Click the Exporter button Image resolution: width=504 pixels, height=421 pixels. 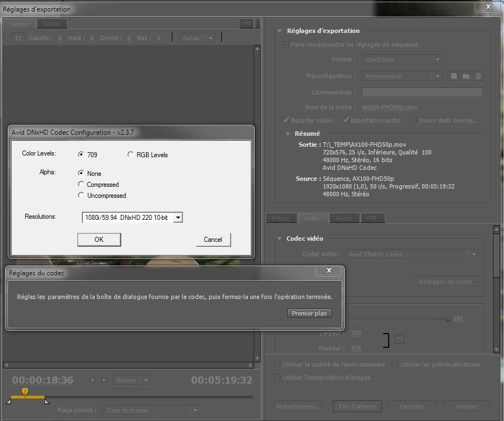412,406
